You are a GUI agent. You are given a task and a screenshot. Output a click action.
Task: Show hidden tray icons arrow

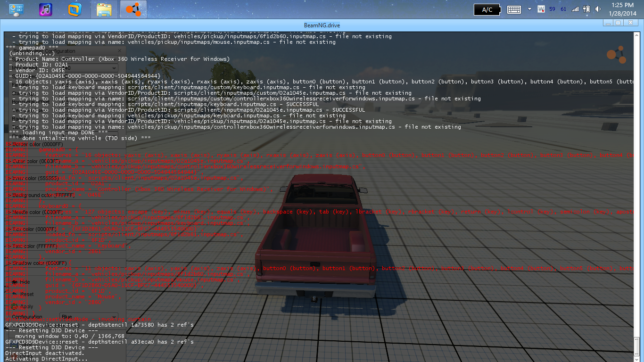[x=529, y=9]
